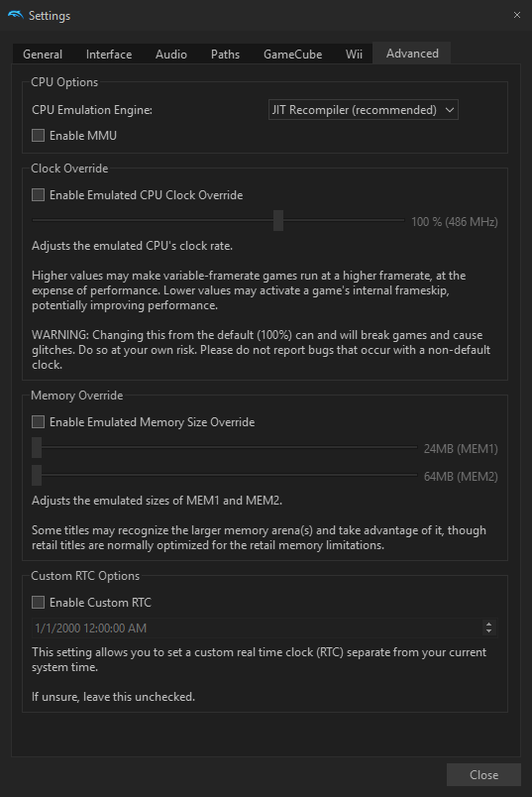Viewport: 532px width, 797px height.
Task: Select the Advanced tab
Action: tap(412, 53)
